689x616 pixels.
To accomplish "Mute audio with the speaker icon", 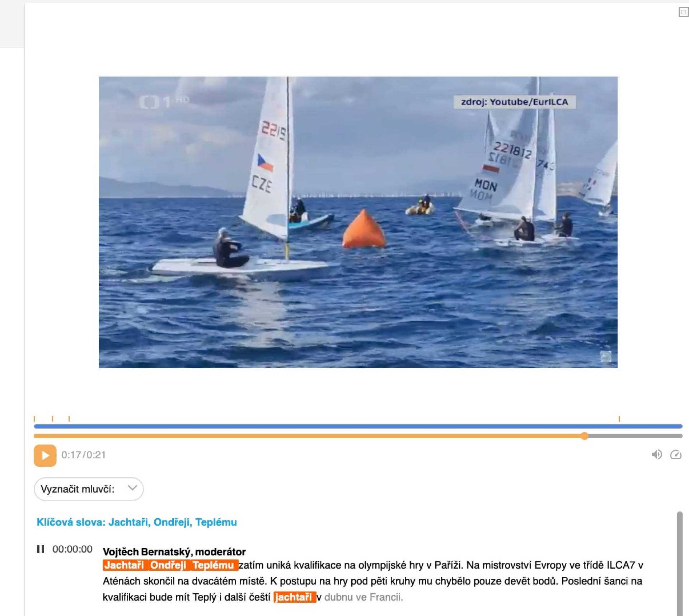I will click(656, 454).
